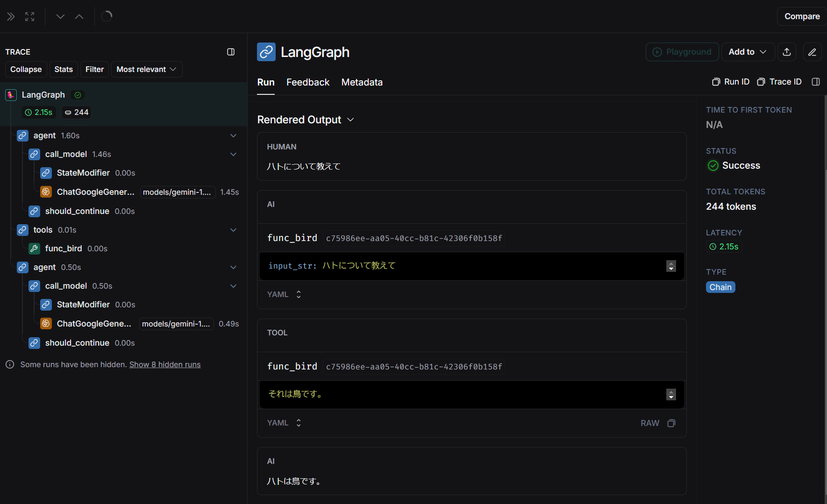Change YAML format in AI func_bird block
This screenshot has width=827, height=504.
click(x=285, y=294)
